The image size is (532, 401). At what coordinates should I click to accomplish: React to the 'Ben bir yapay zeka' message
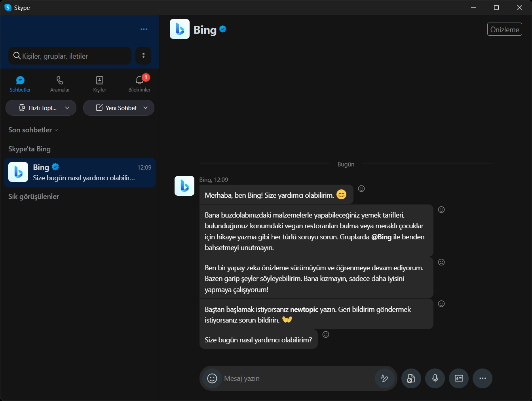click(x=441, y=262)
